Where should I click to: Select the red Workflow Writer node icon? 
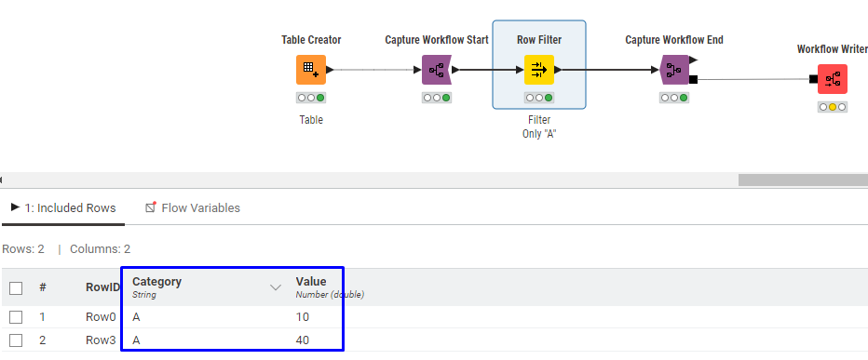(832, 79)
